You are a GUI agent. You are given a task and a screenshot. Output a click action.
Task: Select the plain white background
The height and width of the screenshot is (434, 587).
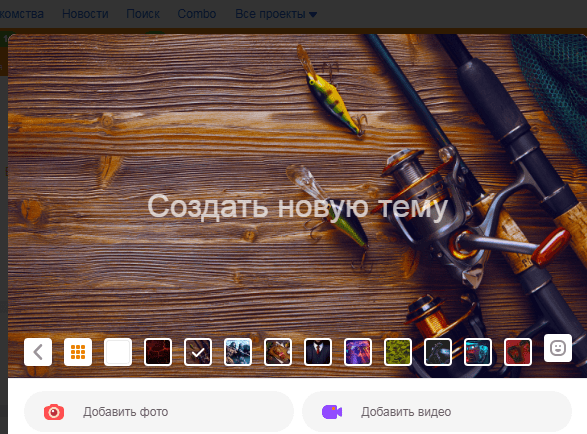click(x=118, y=352)
